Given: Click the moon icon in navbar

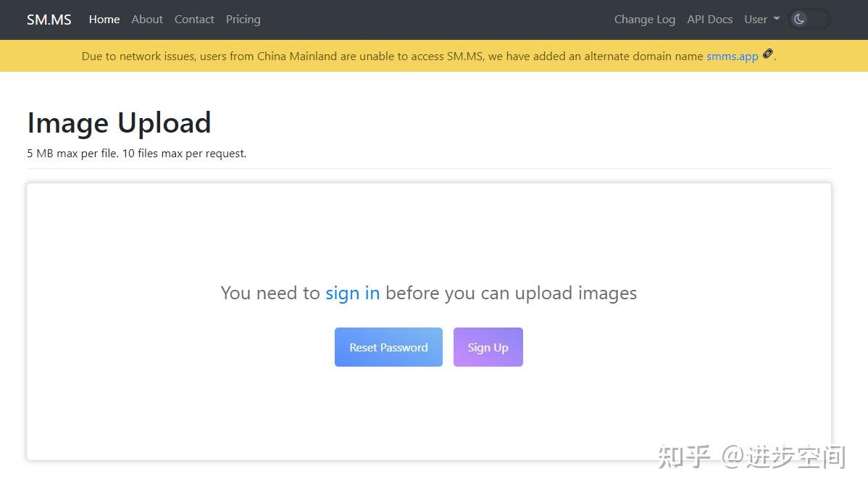Looking at the screenshot, I should point(798,20).
